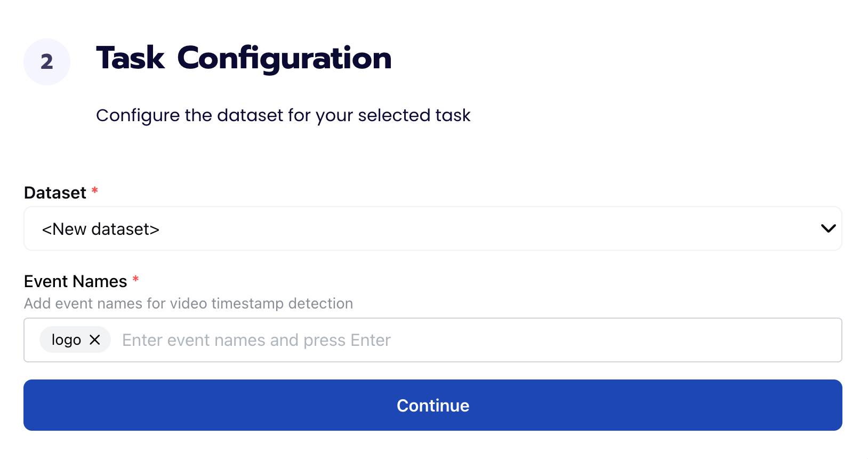Click the "Event Names" field label
Image resolution: width=868 pixels, height=459 pixels.
(x=75, y=281)
